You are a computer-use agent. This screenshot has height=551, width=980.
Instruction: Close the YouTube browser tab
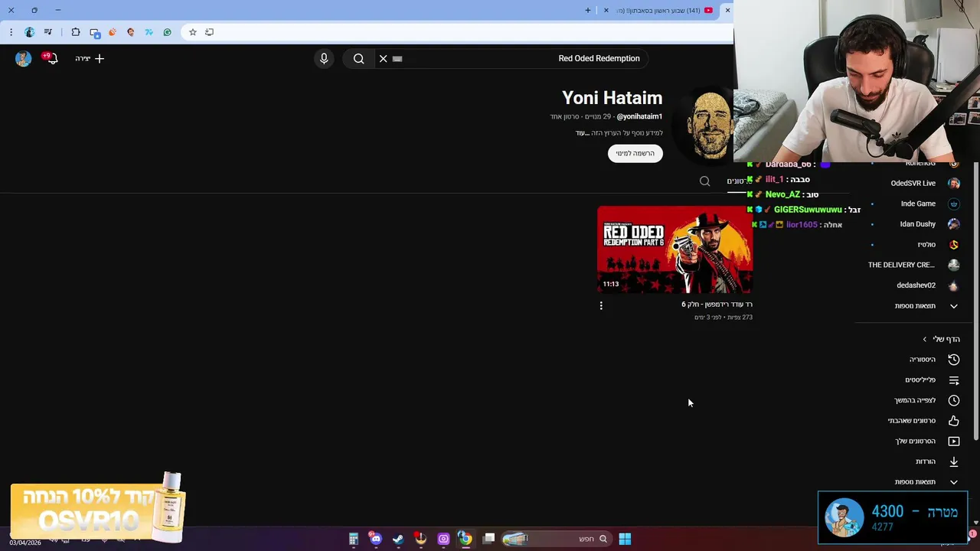[606, 10]
